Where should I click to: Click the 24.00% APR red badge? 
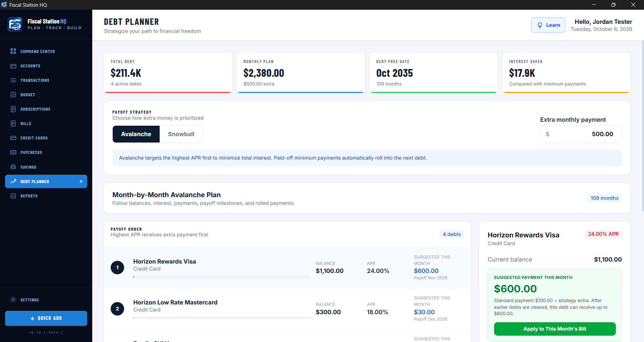click(603, 234)
